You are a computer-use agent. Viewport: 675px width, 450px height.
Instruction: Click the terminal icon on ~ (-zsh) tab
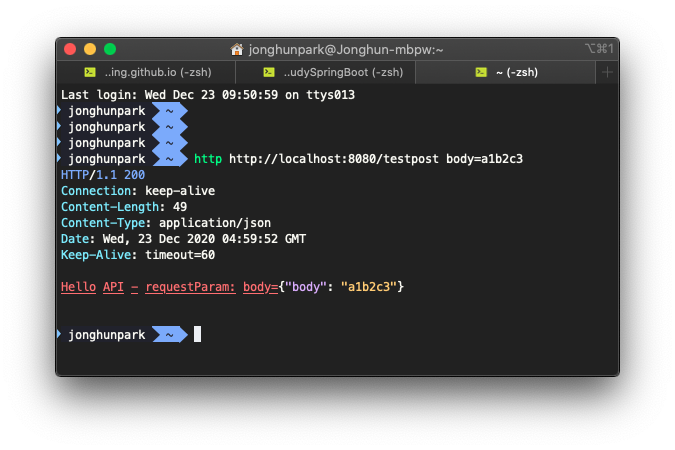(x=481, y=72)
